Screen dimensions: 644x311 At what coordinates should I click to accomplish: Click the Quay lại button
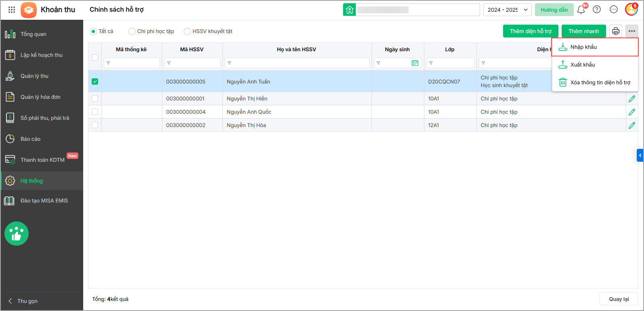[x=619, y=299]
